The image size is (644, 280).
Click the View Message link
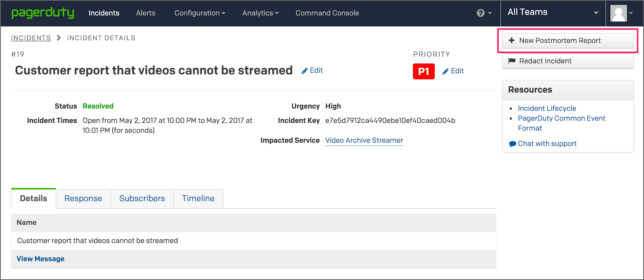40,259
